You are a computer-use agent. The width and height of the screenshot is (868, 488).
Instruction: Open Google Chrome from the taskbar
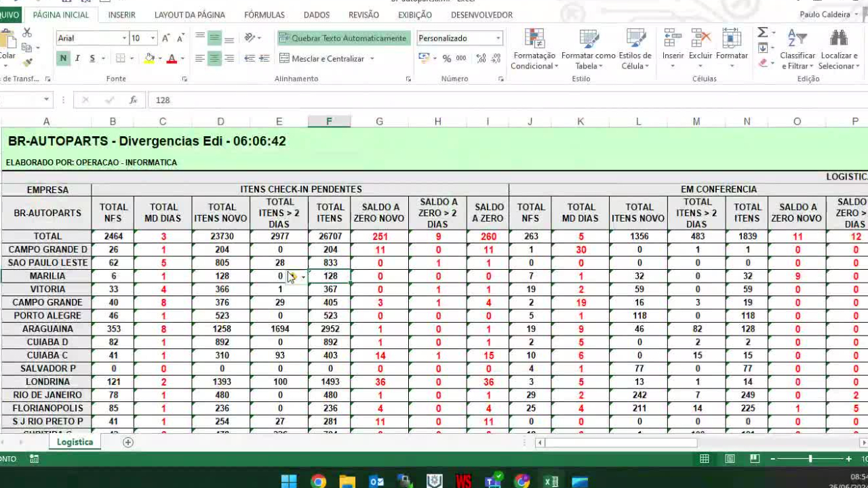tap(318, 481)
